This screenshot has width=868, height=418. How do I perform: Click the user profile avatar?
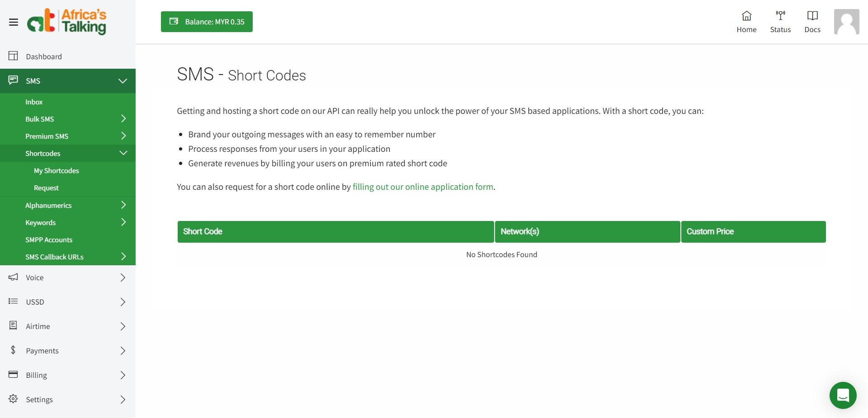tap(846, 22)
